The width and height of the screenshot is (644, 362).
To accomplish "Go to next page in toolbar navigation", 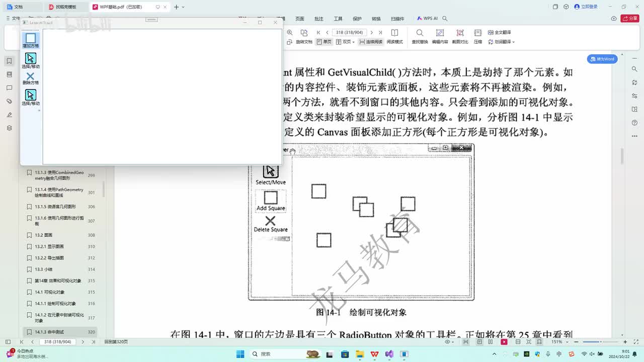I will pyautogui.click(x=372, y=33).
